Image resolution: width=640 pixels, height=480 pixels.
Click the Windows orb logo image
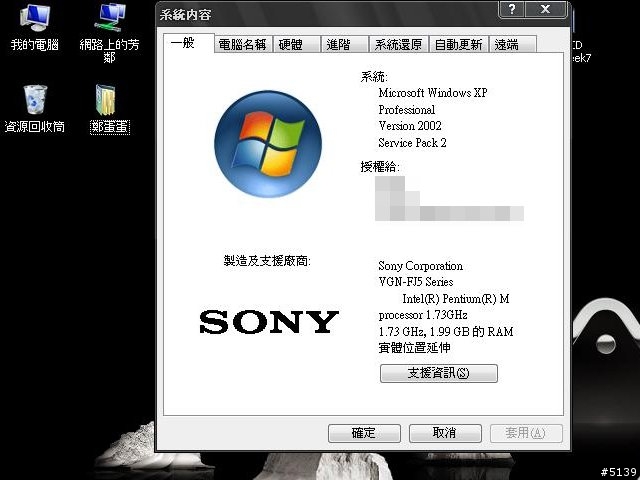(x=268, y=144)
